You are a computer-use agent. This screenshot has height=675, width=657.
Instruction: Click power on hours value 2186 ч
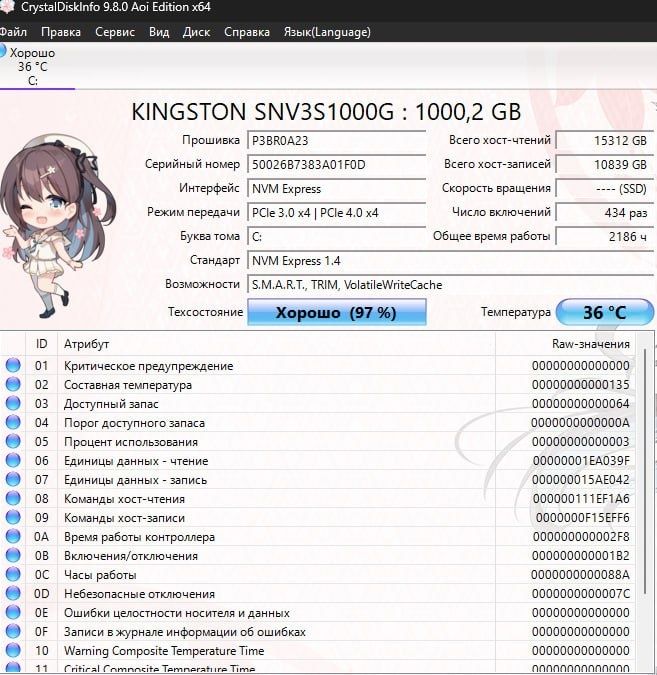coord(604,237)
